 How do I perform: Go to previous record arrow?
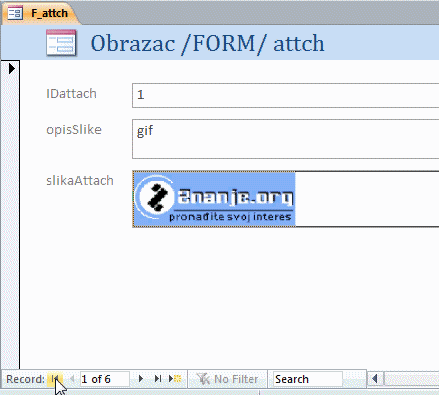72,379
